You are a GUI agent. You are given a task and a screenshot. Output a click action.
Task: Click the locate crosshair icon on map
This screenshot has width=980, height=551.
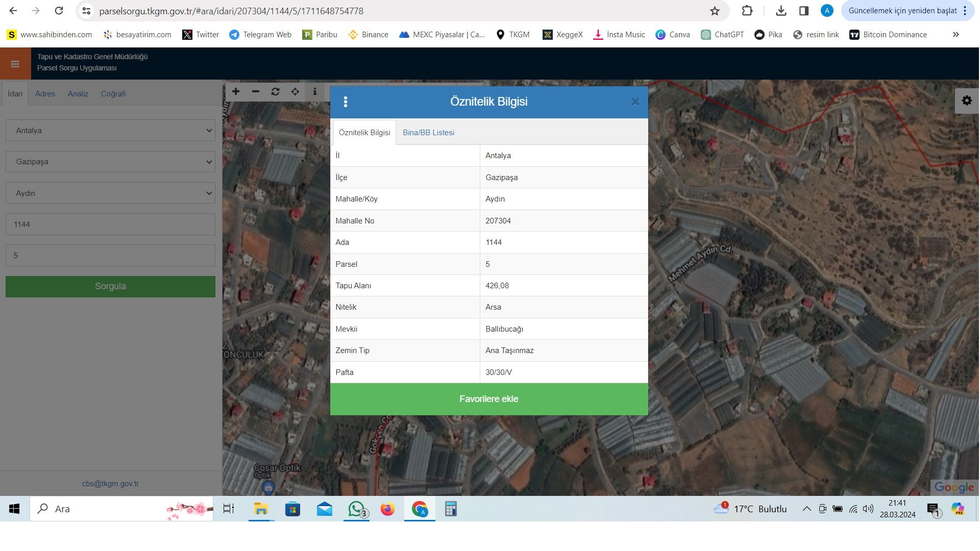click(295, 92)
